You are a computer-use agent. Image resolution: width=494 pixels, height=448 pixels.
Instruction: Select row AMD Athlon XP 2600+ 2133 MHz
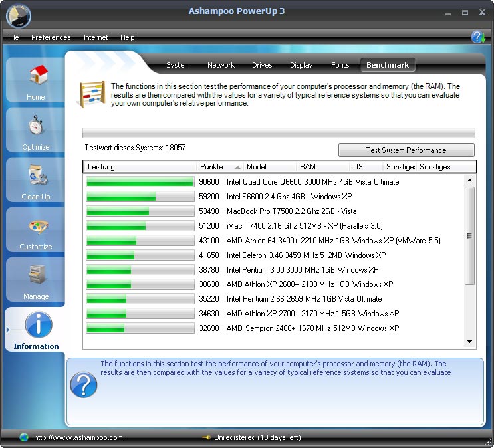pyautogui.click(x=274, y=284)
